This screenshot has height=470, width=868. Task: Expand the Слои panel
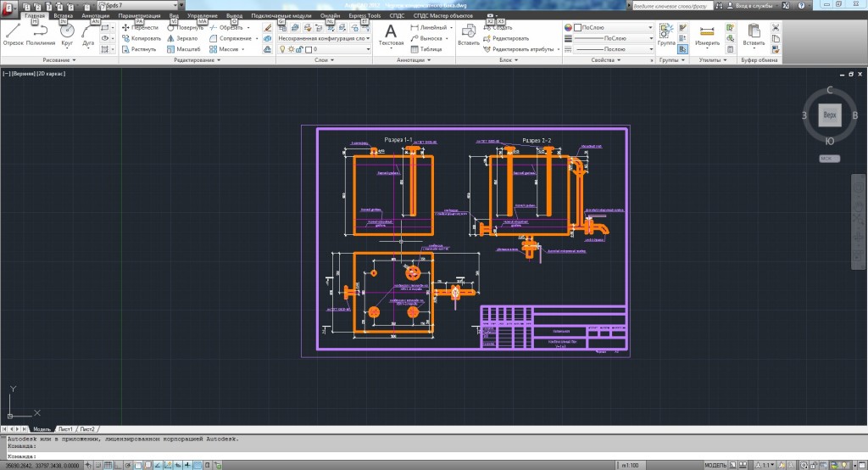[325, 60]
